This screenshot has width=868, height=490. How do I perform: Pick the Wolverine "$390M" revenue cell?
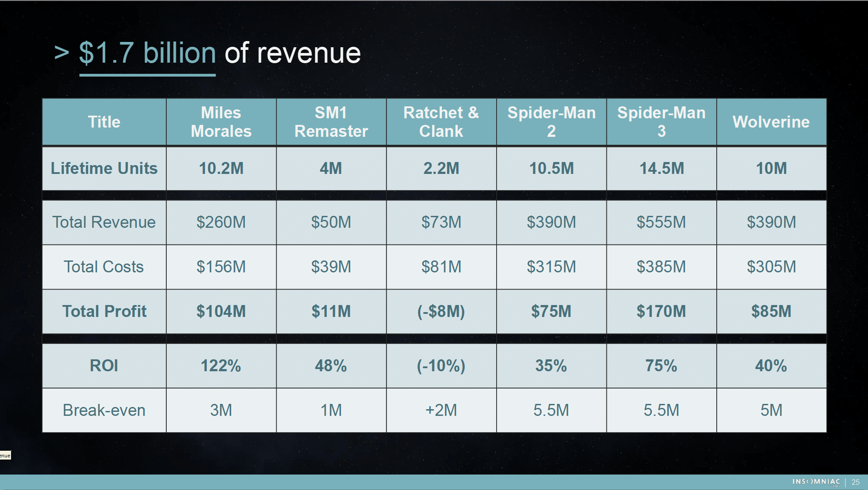[x=771, y=222]
